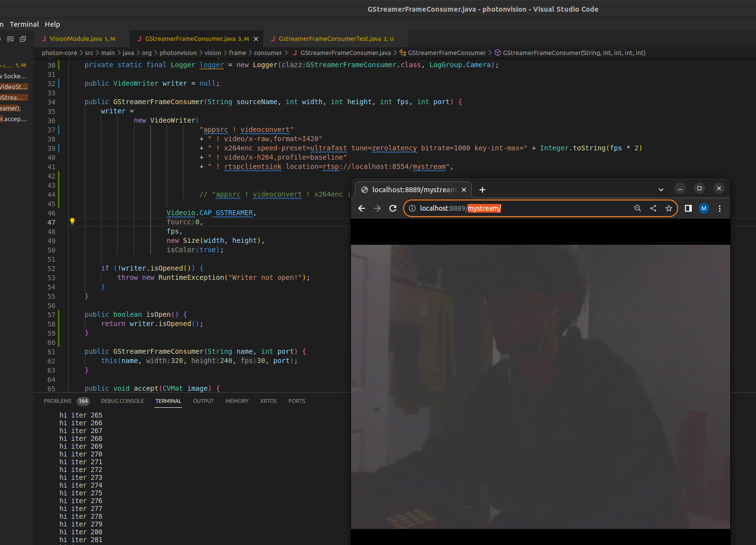The width and height of the screenshot is (756, 545).
Task: Open a new tab with the plus button
Action: click(482, 190)
